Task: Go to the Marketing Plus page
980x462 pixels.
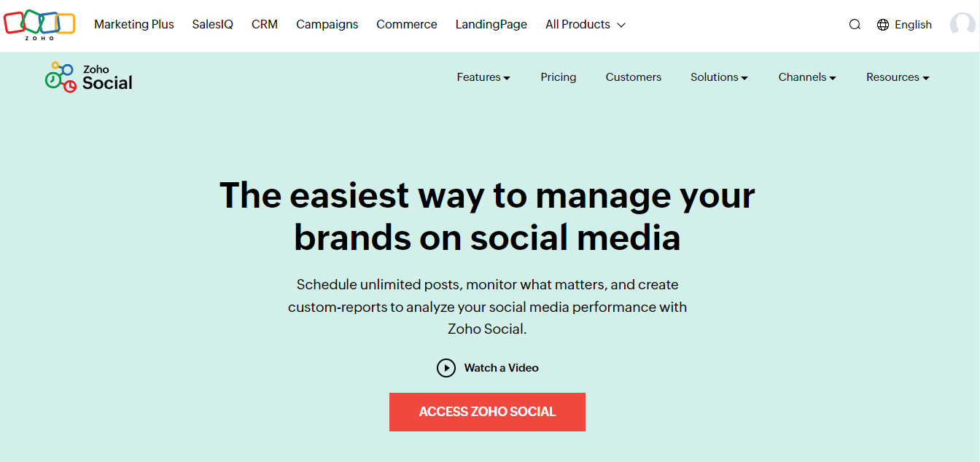Action: click(x=134, y=24)
